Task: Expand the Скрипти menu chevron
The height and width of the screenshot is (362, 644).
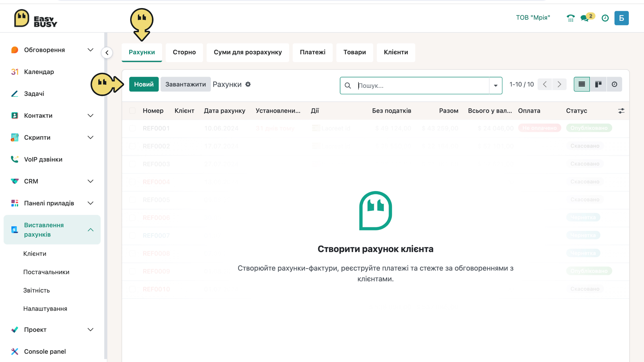Action: tap(91, 137)
